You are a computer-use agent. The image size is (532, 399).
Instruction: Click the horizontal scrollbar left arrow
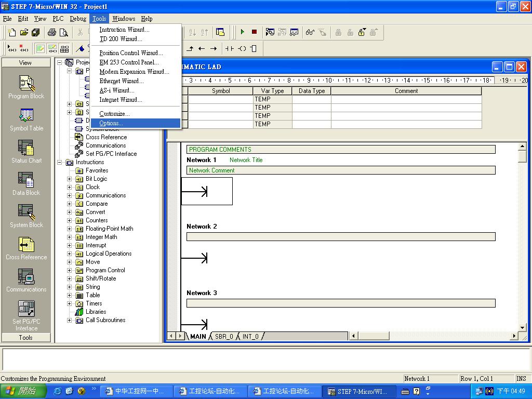tap(353, 336)
